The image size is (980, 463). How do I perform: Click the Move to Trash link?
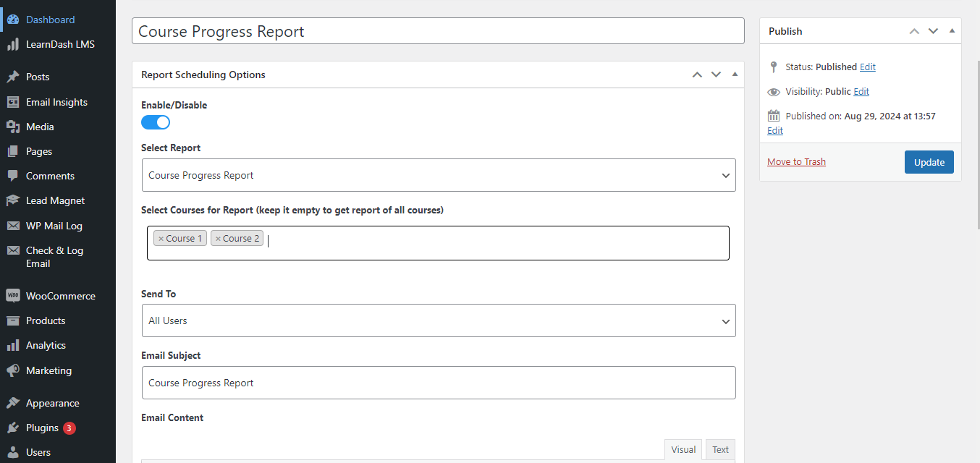(796, 161)
